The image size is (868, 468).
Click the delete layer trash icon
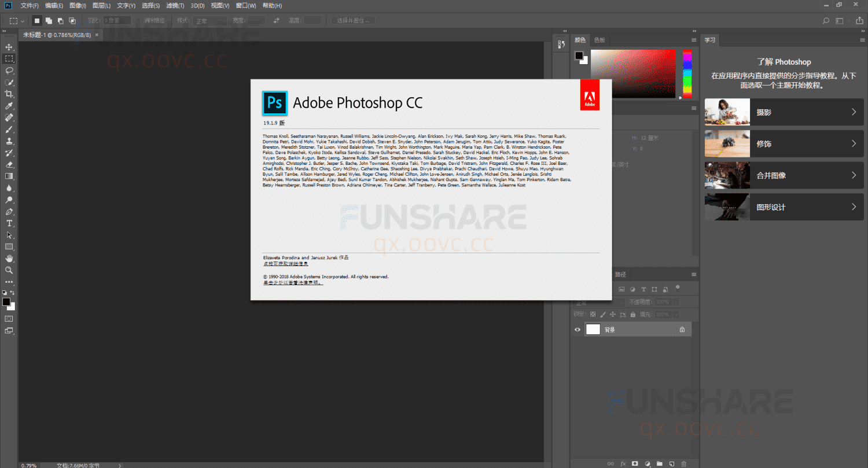click(x=683, y=463)
